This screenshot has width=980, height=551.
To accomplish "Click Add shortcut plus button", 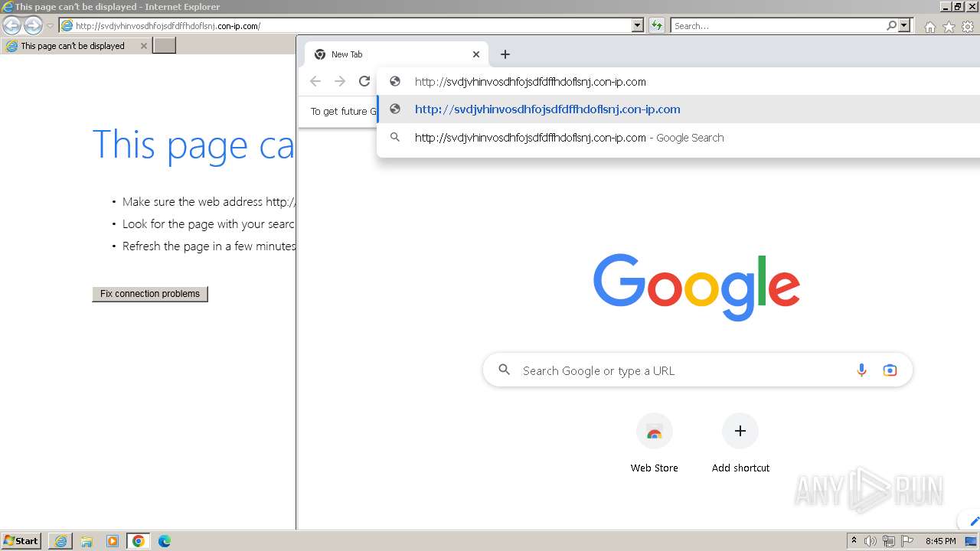I will click(x=740, y=432).
